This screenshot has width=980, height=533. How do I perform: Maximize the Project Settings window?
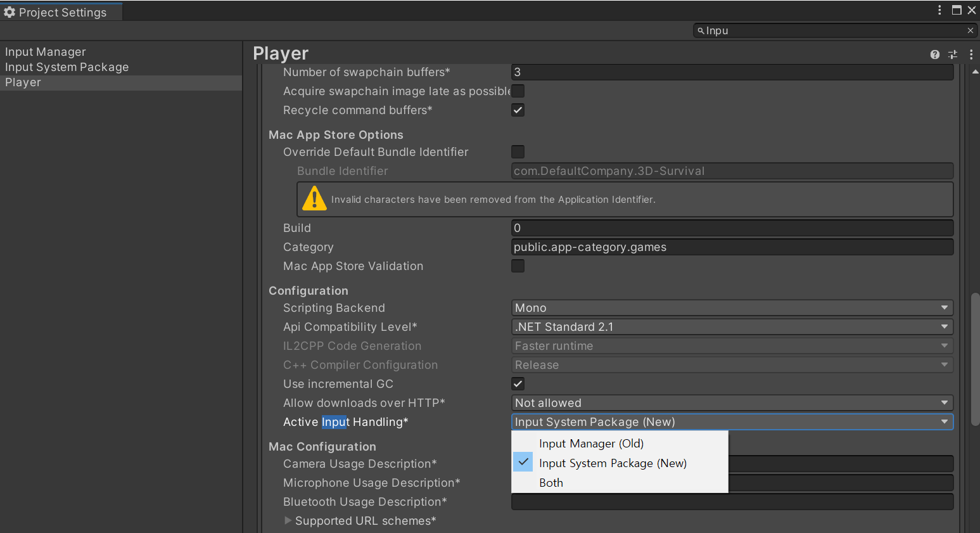[957, 10]
